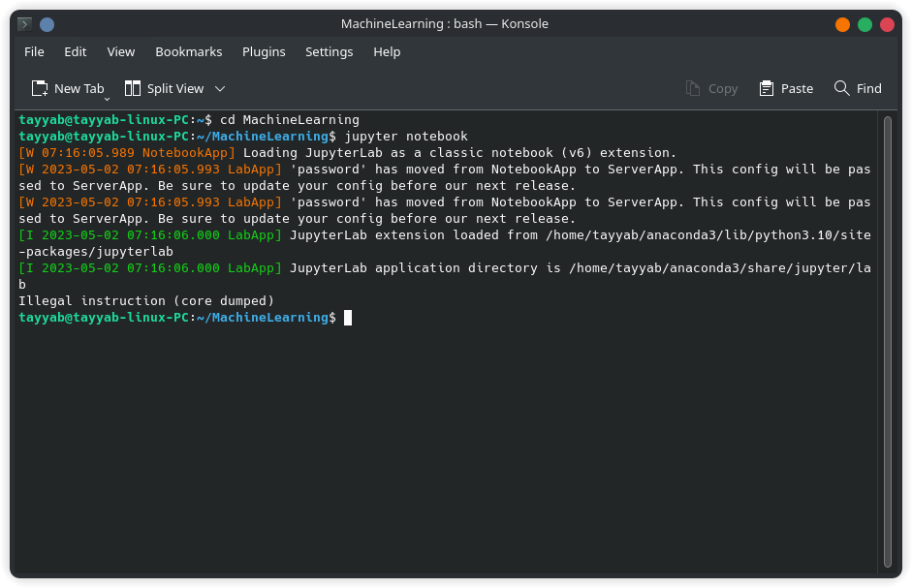The width and height of the screenshot is (912, 588).
Task: Click the terminal cursor at the prompt
Action: [348, 318]
